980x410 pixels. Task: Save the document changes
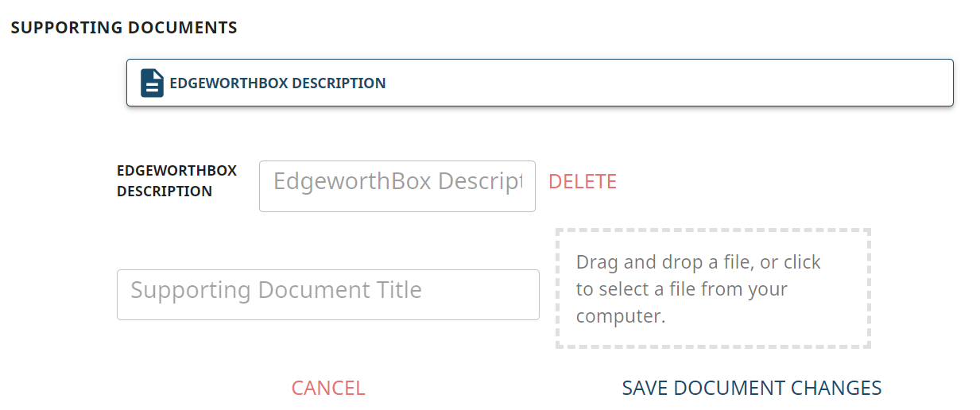(752, 388)
